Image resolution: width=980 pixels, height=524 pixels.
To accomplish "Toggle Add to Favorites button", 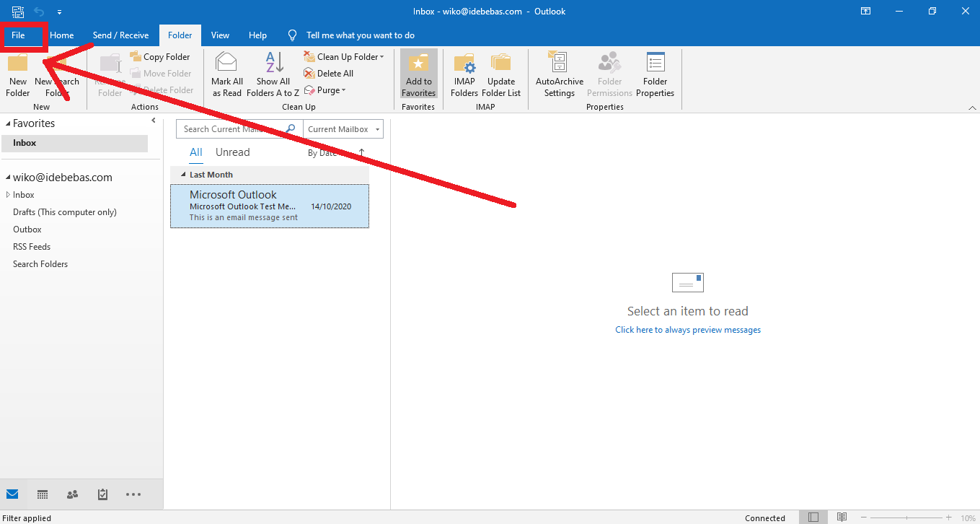I will point(419,74).
